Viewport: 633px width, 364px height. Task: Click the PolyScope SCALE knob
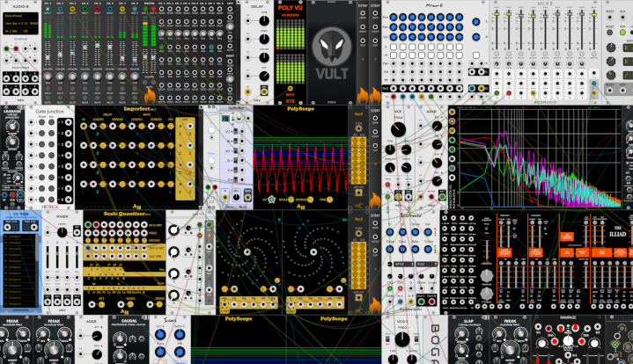click(291, 200)
